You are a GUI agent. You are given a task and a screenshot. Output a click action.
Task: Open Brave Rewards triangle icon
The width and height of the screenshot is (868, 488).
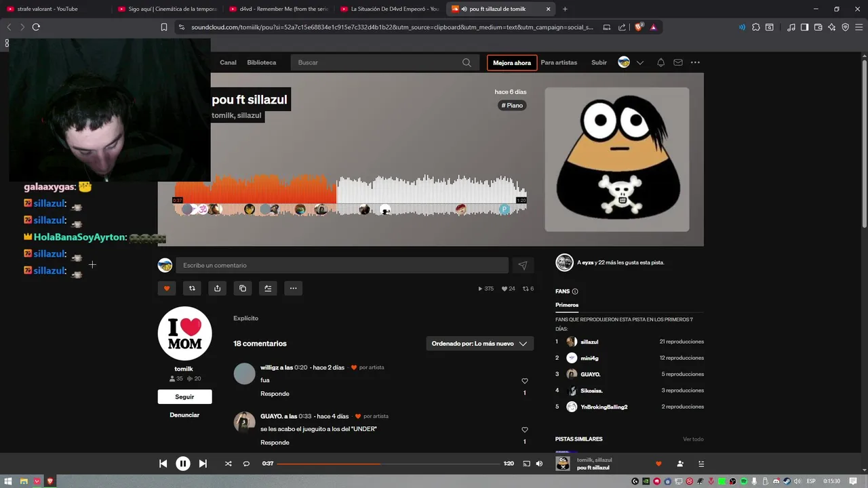653,27
